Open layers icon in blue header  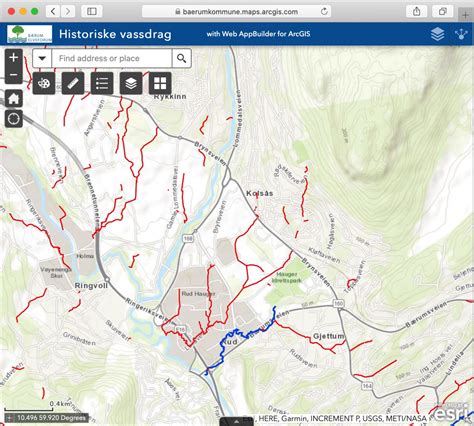coord(437,34)
